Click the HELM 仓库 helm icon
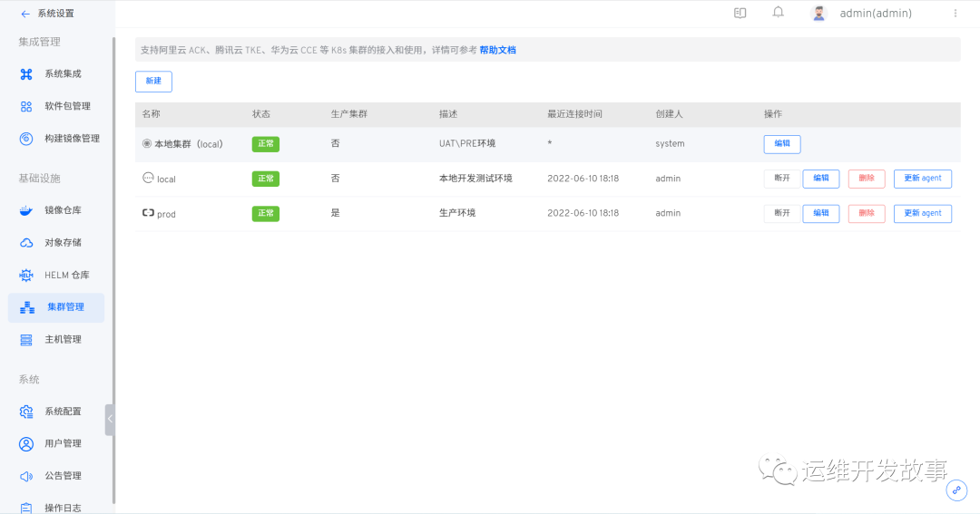The width and height of the screenshot is (980, 514). [26, 276]
